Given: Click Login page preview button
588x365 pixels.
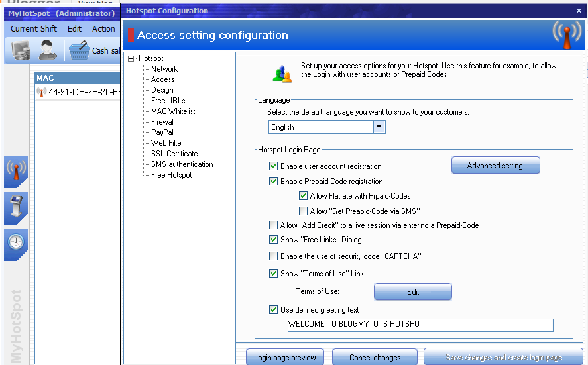Looking at the screenshot, I should pos(285,357).
